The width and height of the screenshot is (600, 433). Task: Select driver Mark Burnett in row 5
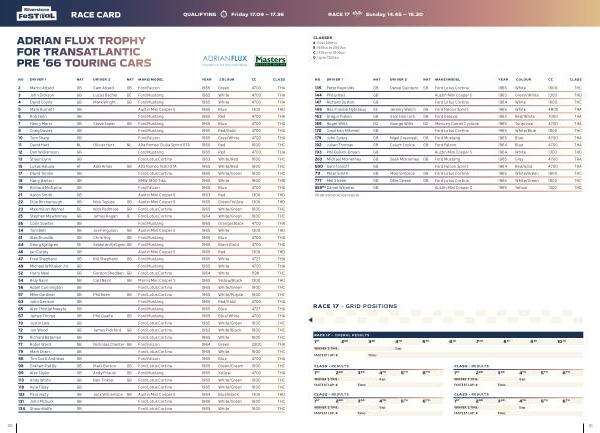tap(42, 109)
